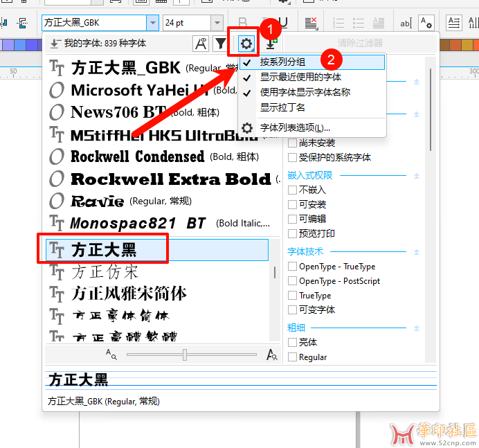This screenshot has width=479, height=448.
Task: Tick the 可编辑 checkbox
Action: 292,219
